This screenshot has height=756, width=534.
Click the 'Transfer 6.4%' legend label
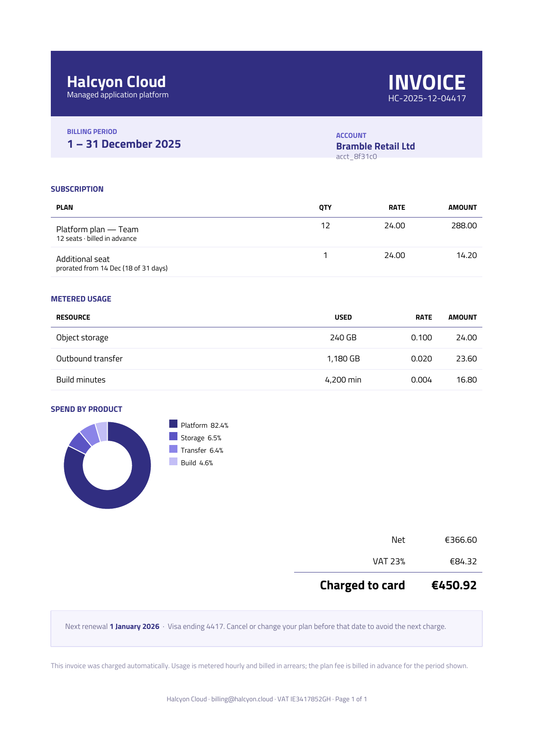pos(202,451)
